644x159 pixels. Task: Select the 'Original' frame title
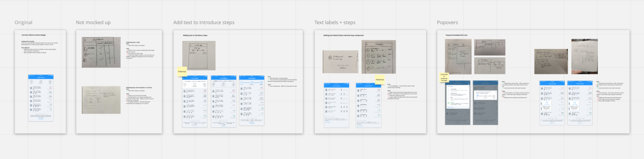tap(23, 23)
